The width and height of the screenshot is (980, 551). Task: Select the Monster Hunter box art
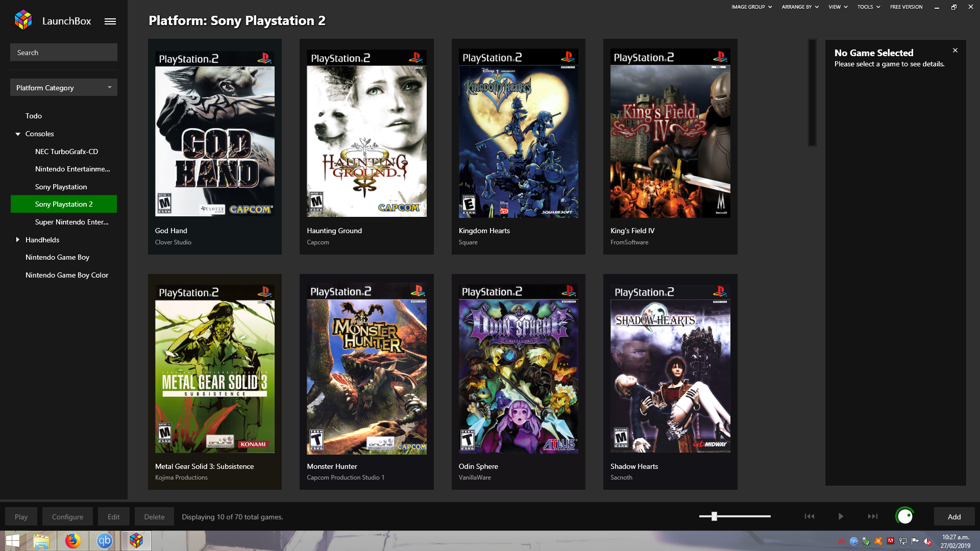[x=366, y=369]
